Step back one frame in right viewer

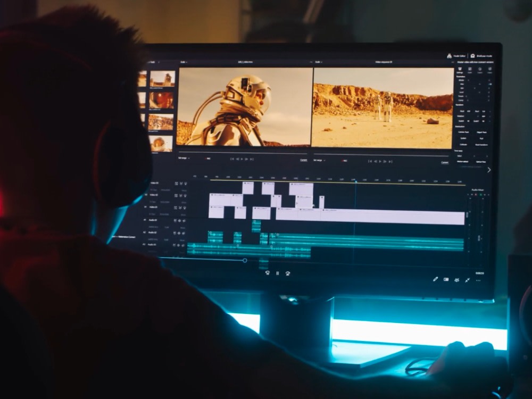(375, 162)
